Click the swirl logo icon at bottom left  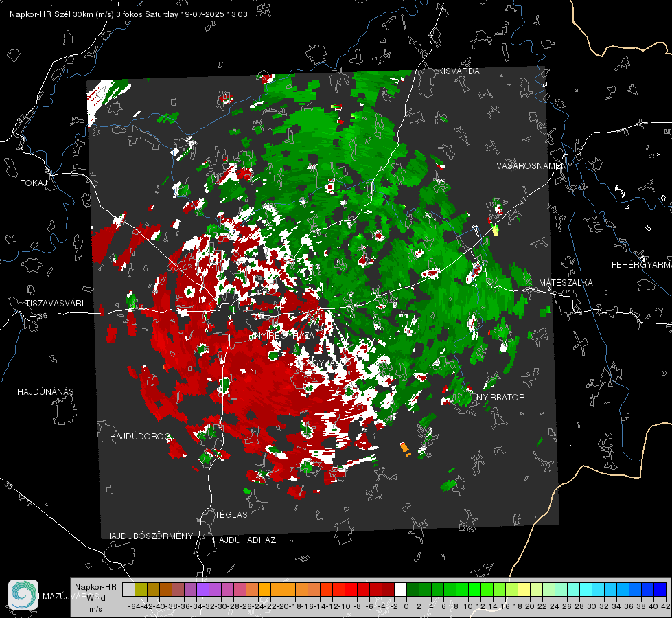point(23,595)
